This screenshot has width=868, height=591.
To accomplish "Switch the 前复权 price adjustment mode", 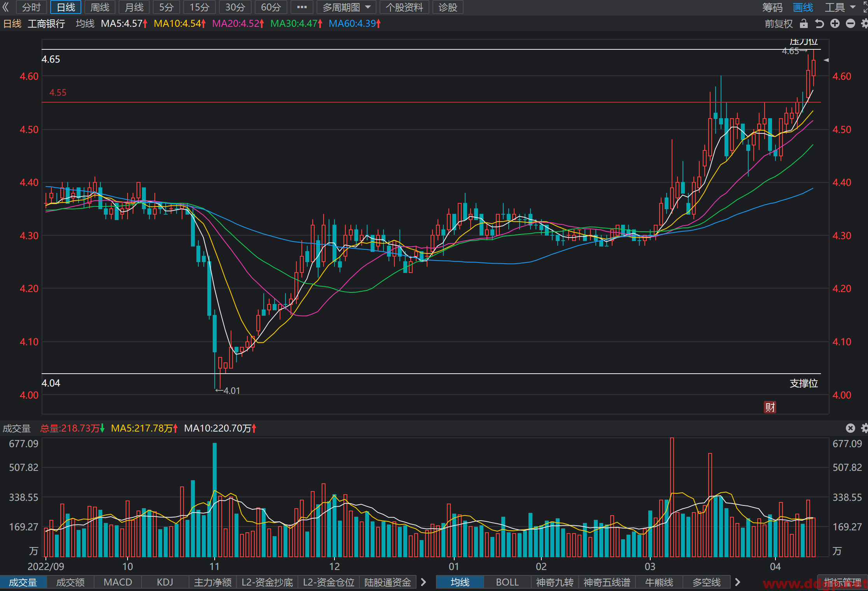I will pyautogui.click(x=779, y=24).
